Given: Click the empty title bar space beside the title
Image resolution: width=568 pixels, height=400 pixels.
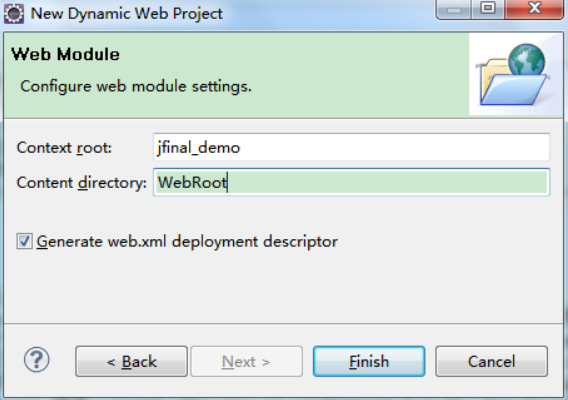Looking at the screenshot, I should coord(326,14).
